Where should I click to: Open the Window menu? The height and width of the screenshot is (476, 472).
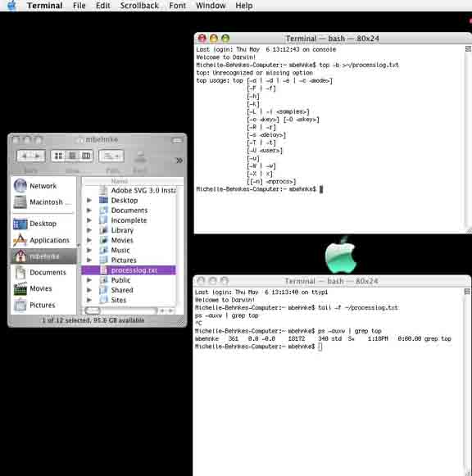point(211,6)
